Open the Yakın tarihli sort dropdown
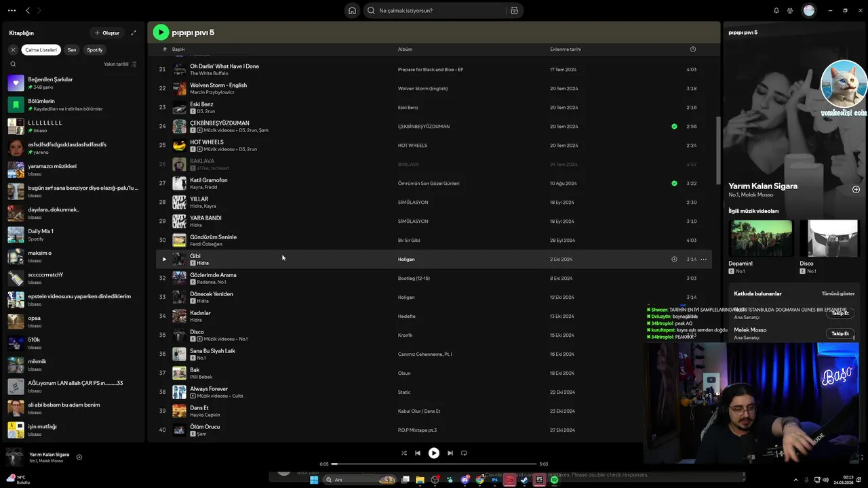868x488 pixels. [x=120, y=64]
